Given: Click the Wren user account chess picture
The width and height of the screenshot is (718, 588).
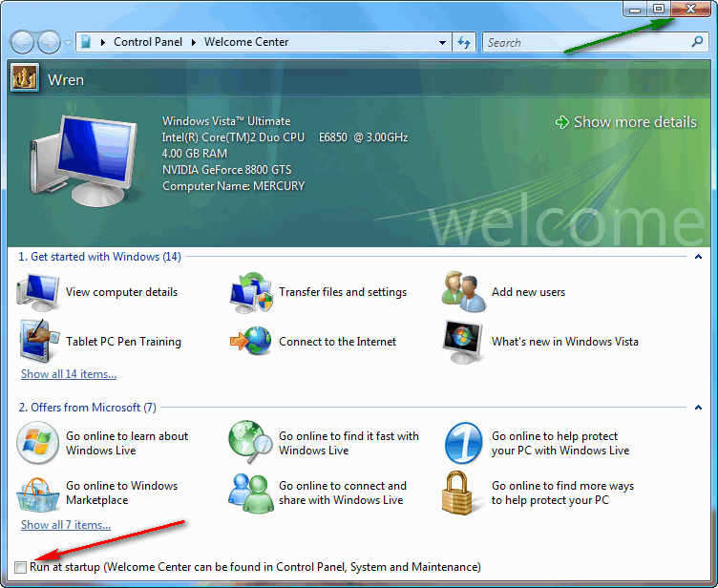Looking at the screenshot, I should click(x=25, y=78).
